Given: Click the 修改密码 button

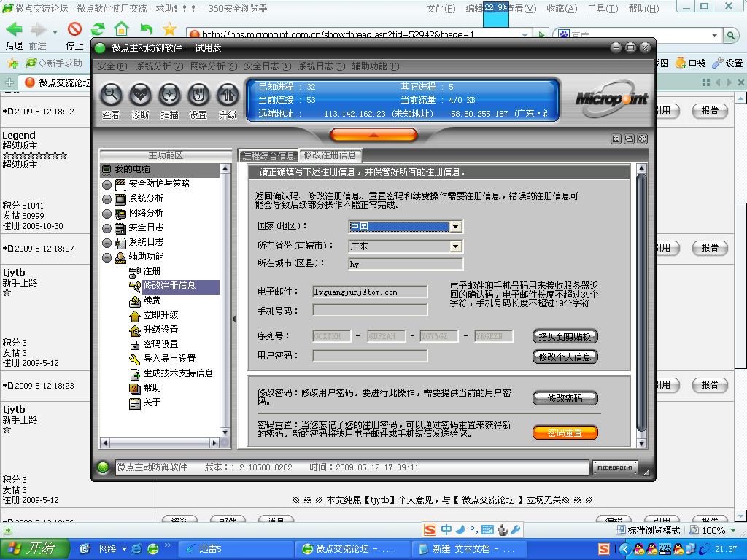Looking at the screenshot, I should tap(565, 398).
